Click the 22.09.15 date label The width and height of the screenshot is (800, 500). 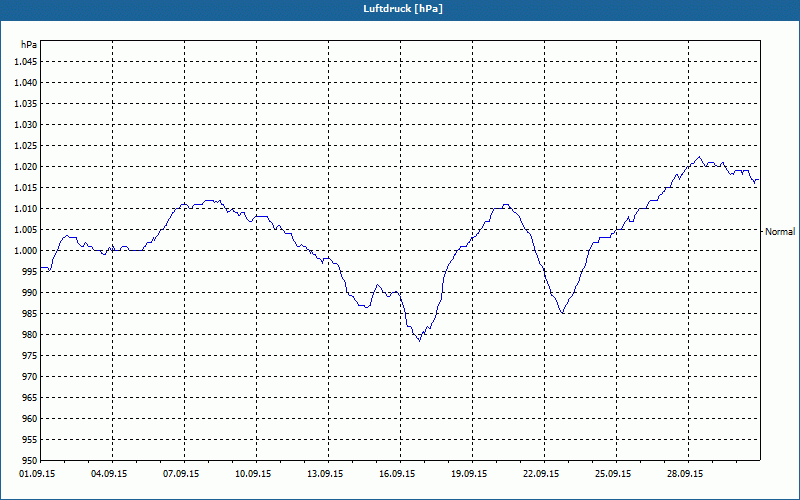[541, 474]
